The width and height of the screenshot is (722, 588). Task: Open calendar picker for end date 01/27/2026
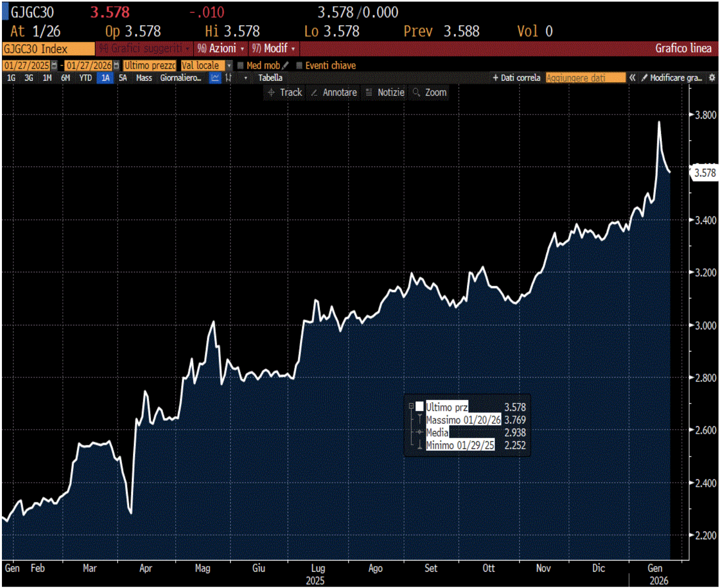[116, 66]
